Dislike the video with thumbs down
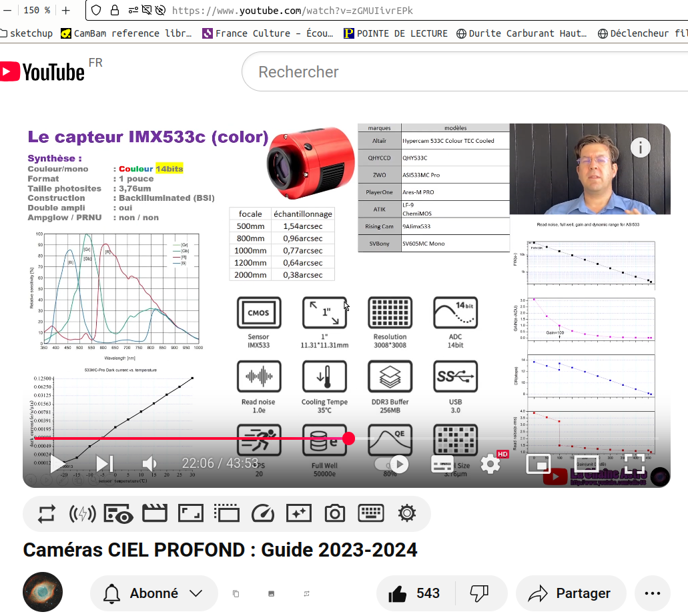 coord(479,593)
